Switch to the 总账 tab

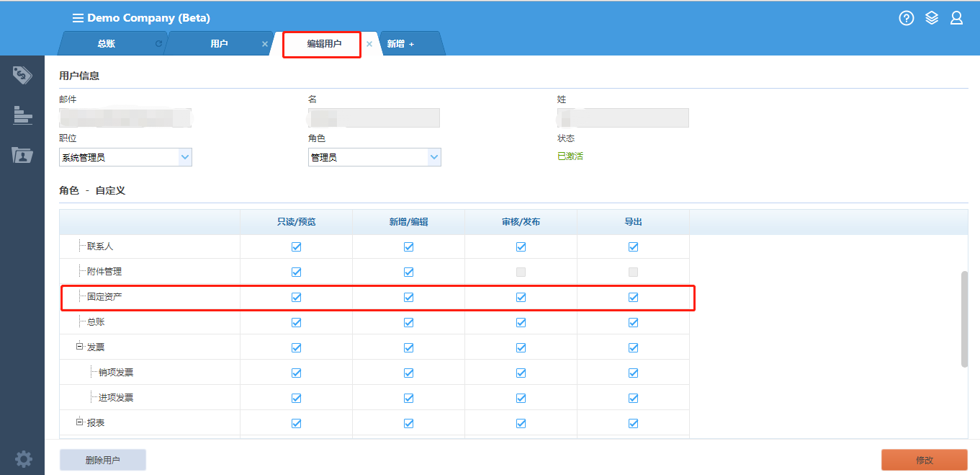click(x=106, y=44)
